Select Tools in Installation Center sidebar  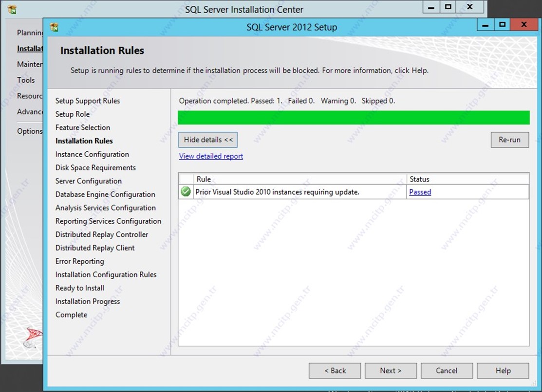26,80
